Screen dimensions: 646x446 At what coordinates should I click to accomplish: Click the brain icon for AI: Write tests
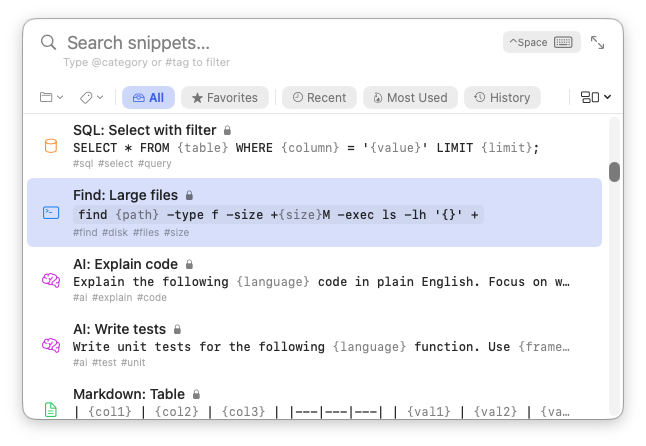[51, 345]
